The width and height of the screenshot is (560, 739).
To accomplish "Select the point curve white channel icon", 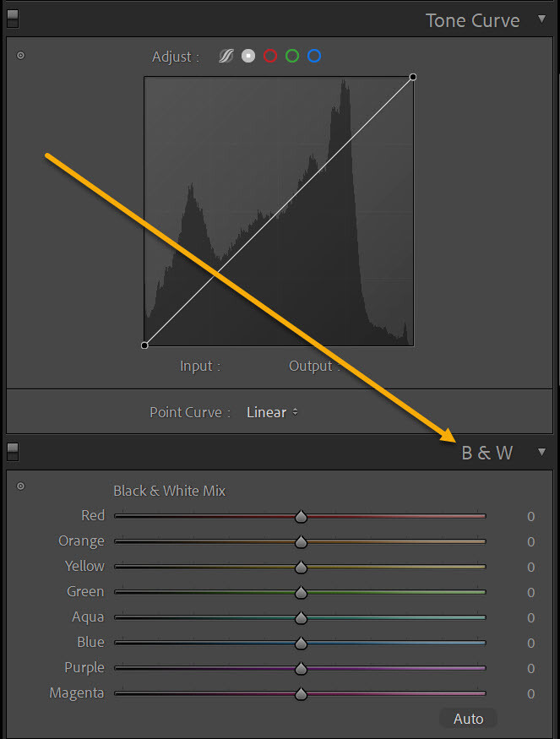I will pyautogui.click(x=248, y=56).
